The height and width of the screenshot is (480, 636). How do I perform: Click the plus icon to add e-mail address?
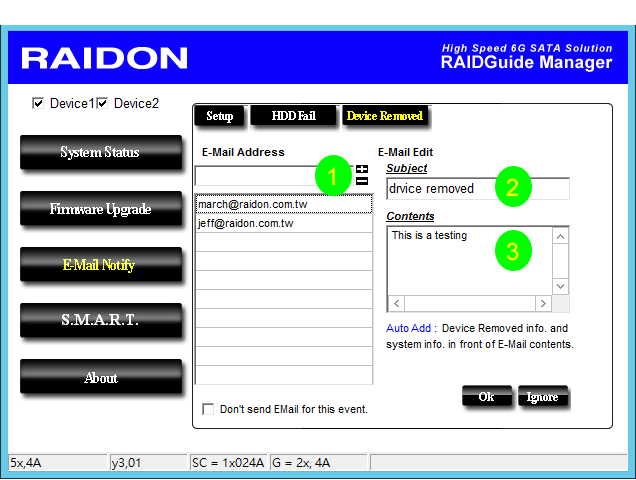tap(362, 169)
